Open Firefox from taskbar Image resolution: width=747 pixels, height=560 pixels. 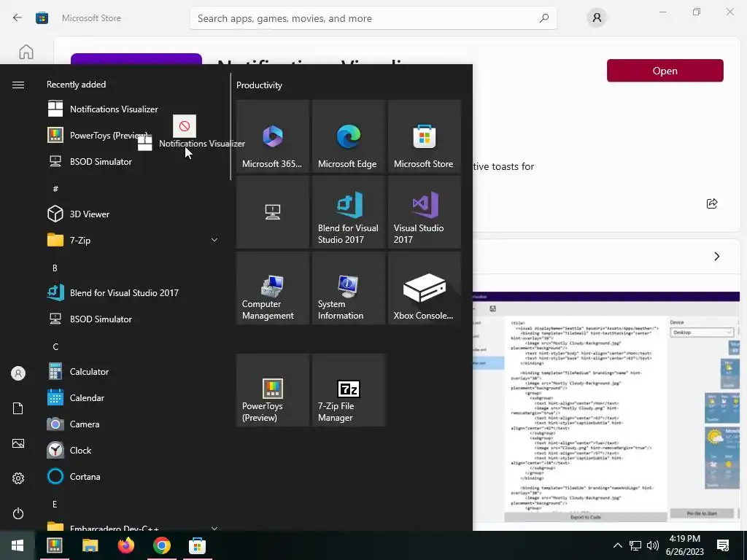tap(125, 545)
